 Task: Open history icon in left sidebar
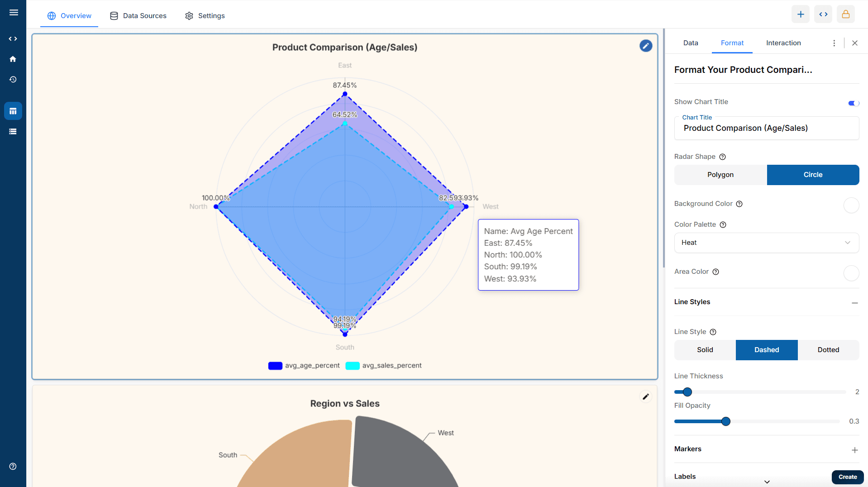[13, 80]
